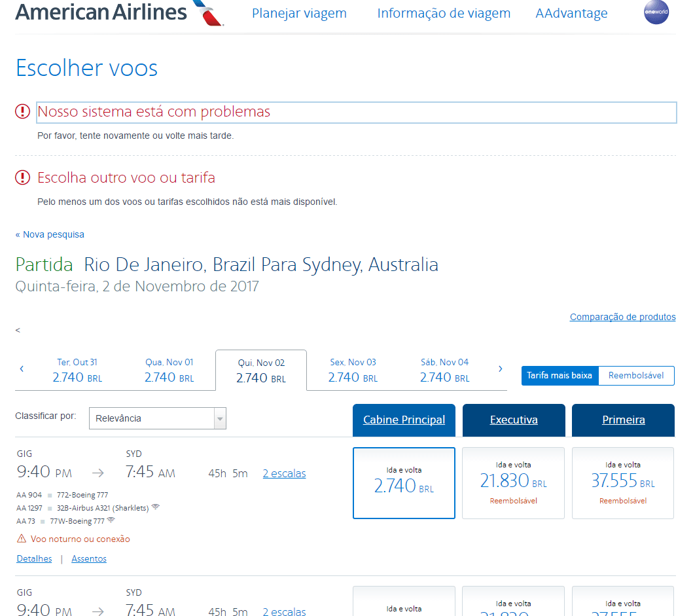The width and height of the screenshot is (693, 616).
Task: Click the American Airlines eagle logo
Action: click(208, 13)
